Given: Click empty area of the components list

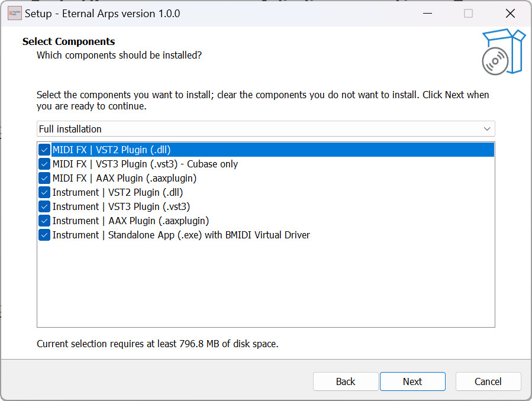Looking at the screenshot, I should click(266, 284).
